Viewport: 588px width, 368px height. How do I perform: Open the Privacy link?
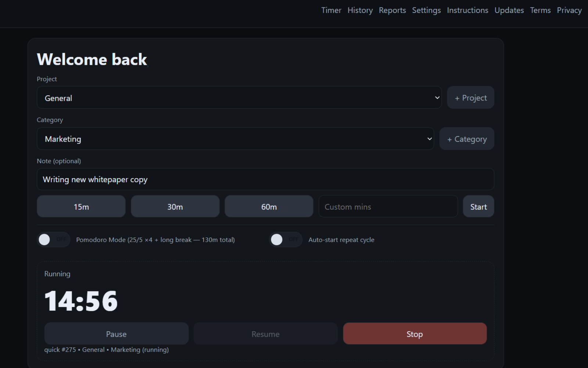pos(569,10)
